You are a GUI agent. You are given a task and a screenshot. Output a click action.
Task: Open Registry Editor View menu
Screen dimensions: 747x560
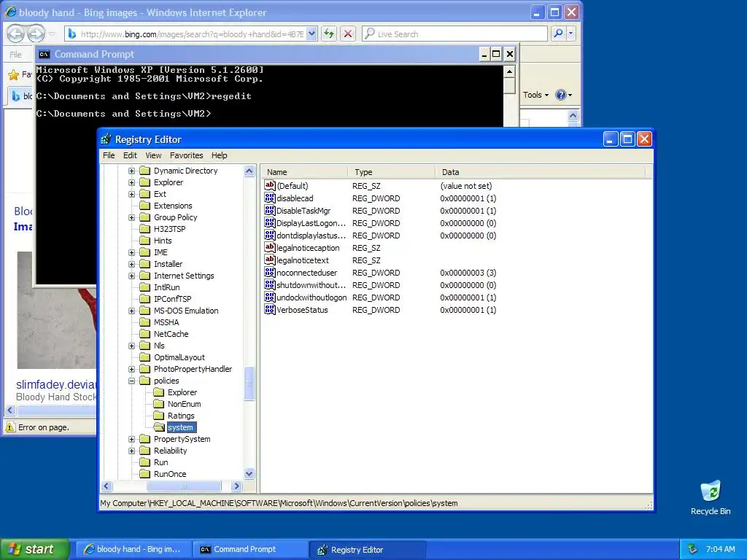pyautogui.click(x=153, y=155)
